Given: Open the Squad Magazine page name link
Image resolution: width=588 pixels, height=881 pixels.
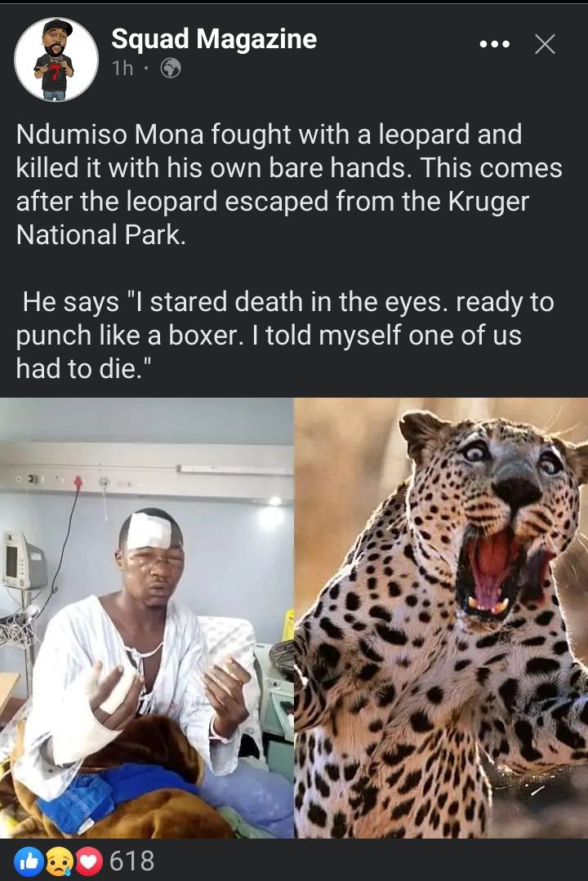Looking at the screenshot, I should 214,38.
